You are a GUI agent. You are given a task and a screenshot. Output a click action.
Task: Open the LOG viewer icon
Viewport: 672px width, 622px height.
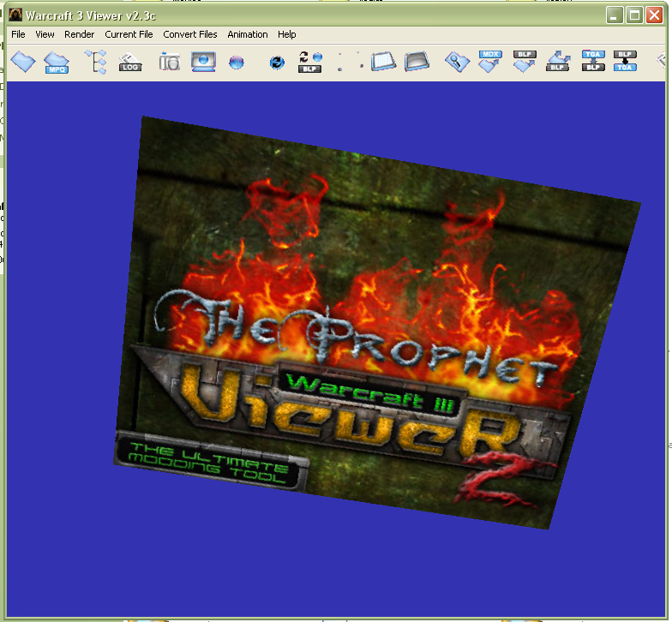pos(130,63)
